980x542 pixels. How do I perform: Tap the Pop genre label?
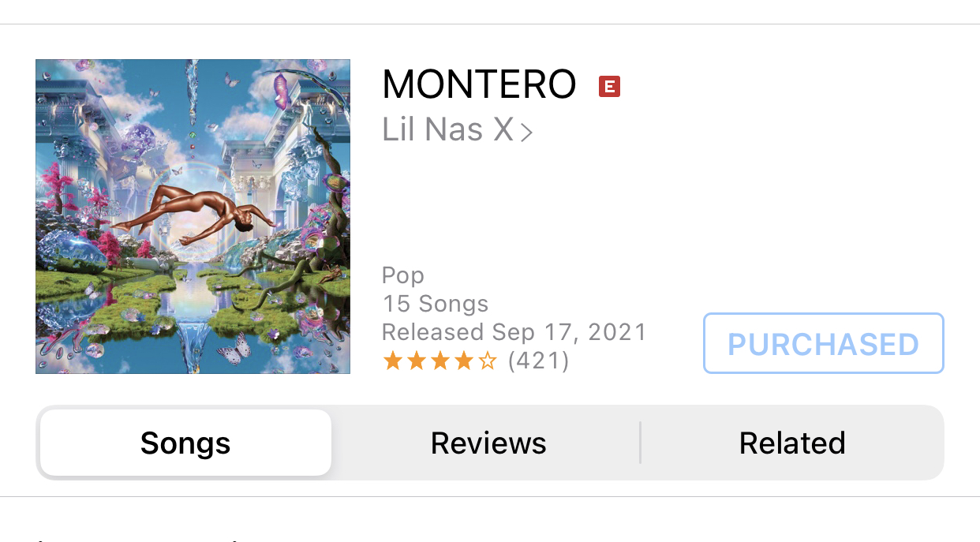point(403,276)
